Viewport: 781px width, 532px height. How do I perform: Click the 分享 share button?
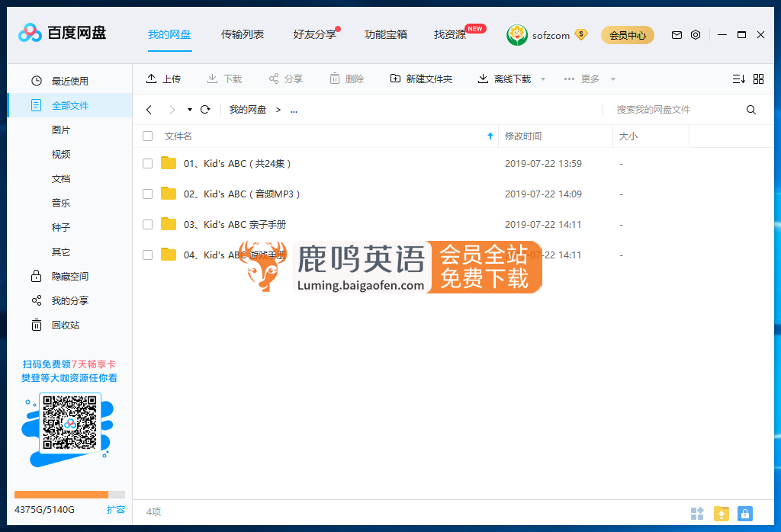tap(285, 79)
